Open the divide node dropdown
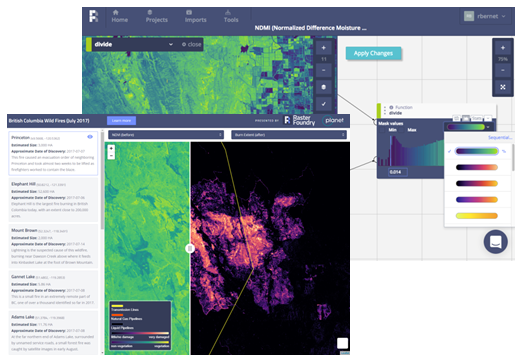The height and width of the screenshot is (362, 521). [x=171, y=44]
